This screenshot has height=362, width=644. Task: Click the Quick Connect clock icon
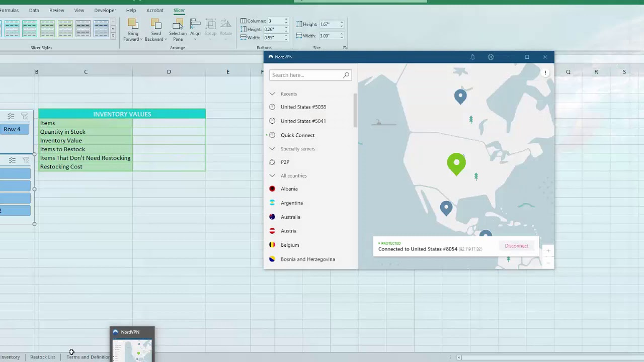[272, 135]
